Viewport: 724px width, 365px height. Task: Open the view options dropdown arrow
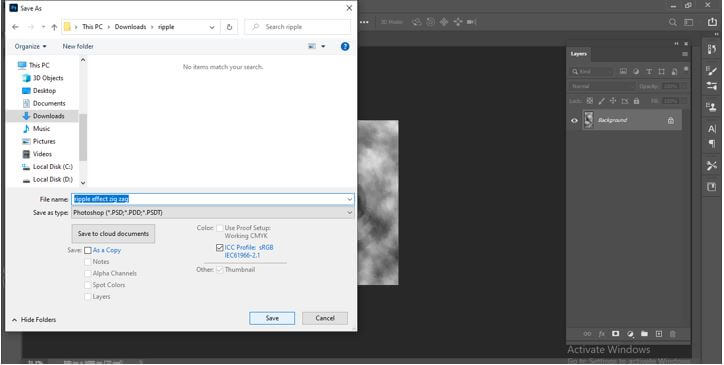(x=323, y=47)
